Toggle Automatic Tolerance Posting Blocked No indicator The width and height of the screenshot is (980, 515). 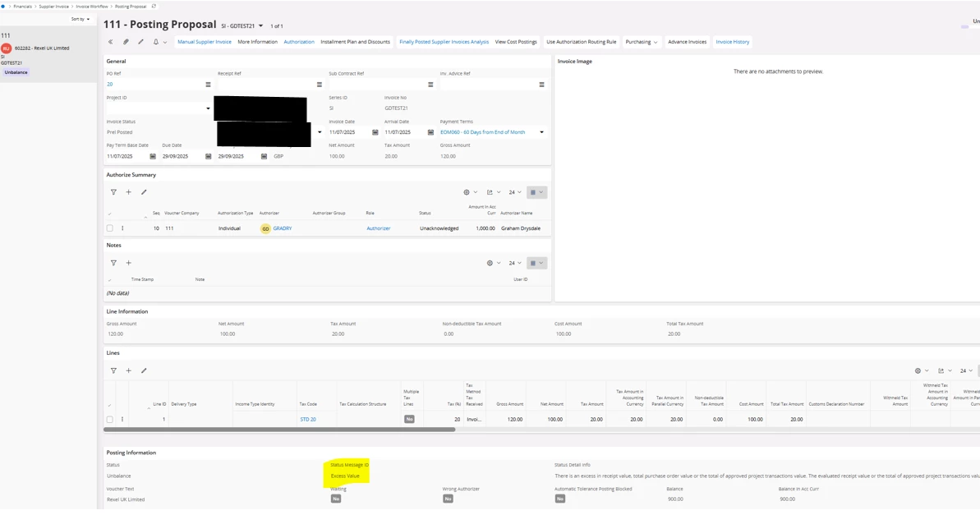(560, 499)
